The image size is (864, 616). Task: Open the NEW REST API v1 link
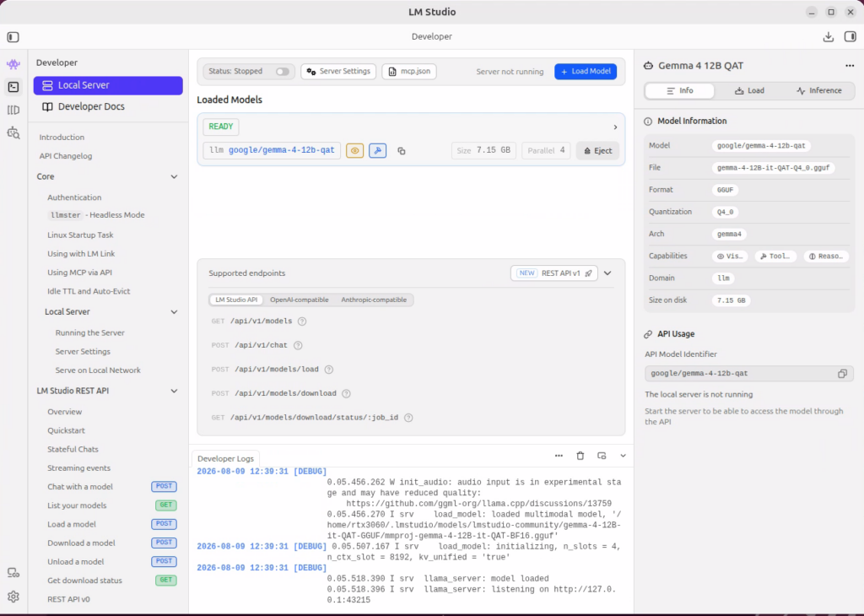click(x=554, y=273)
